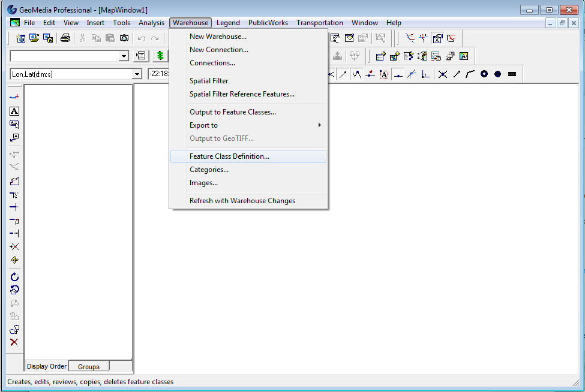The image size is (585, 392).
Task: Click the Cut scissors toolbar icon
Action: [x=82, y=37]
